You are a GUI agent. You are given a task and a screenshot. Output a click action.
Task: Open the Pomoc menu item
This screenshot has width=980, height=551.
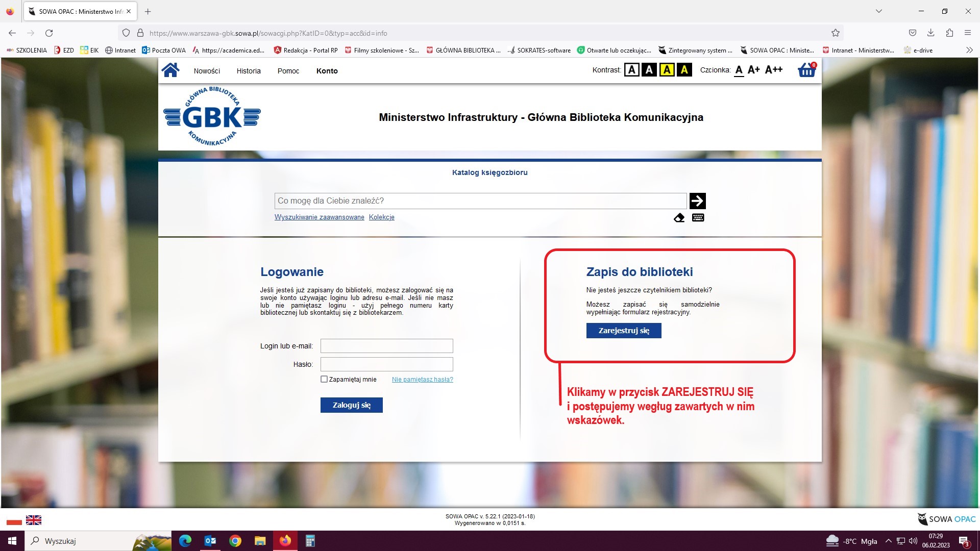(x=288, y=71)
